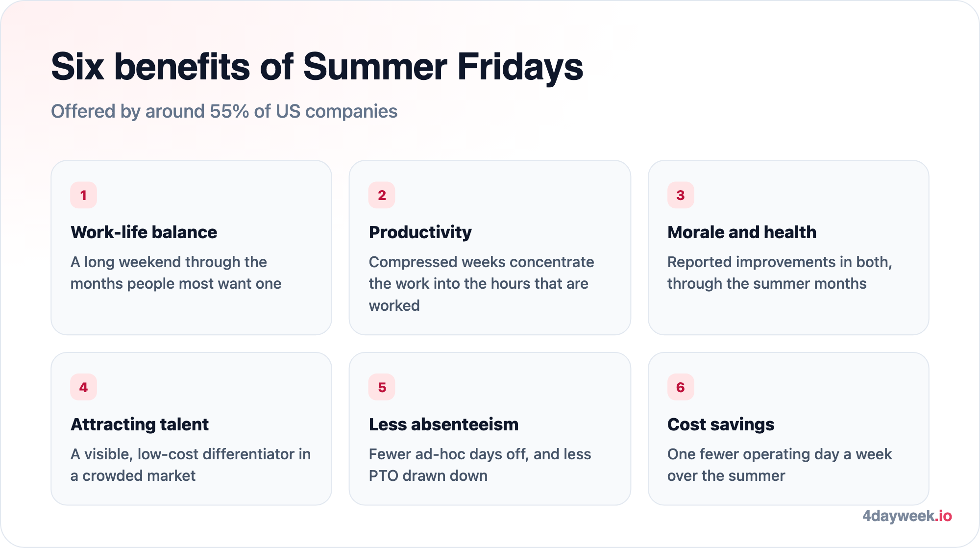Click the number 2 badge

[x=382, y=195]
